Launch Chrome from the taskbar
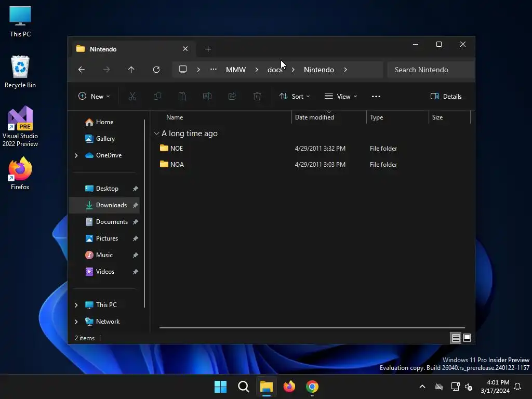The image size is (532, 399). coord(312,387)
